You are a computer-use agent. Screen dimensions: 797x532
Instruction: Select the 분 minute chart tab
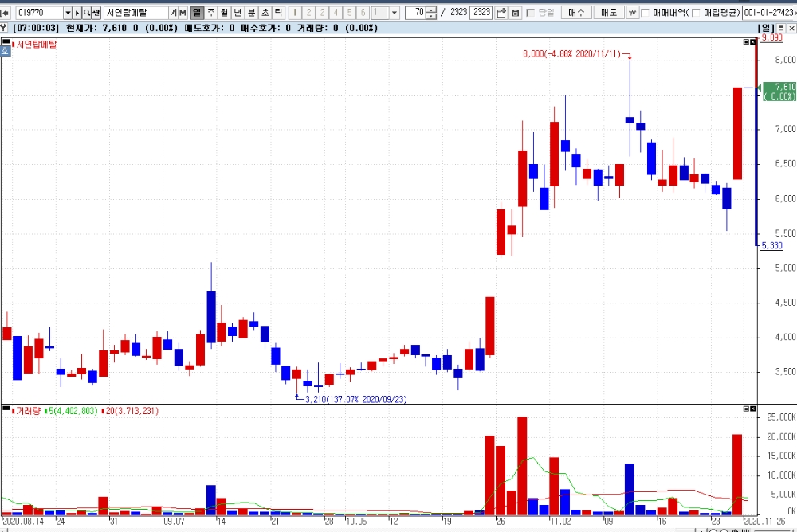(x=252, y=13)
